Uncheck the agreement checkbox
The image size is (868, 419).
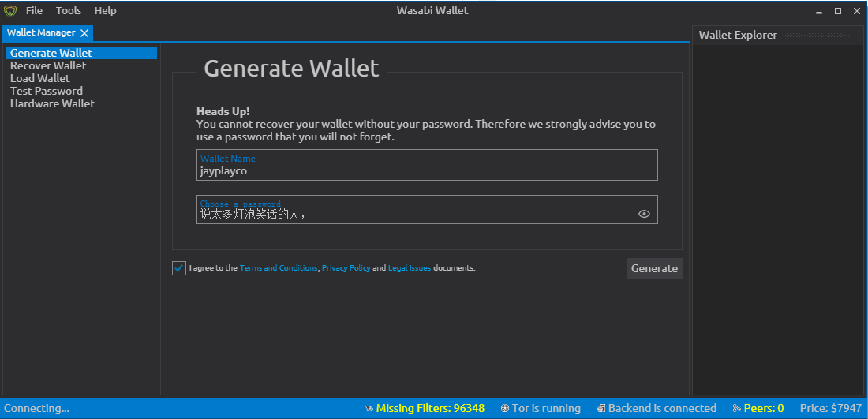179,268
